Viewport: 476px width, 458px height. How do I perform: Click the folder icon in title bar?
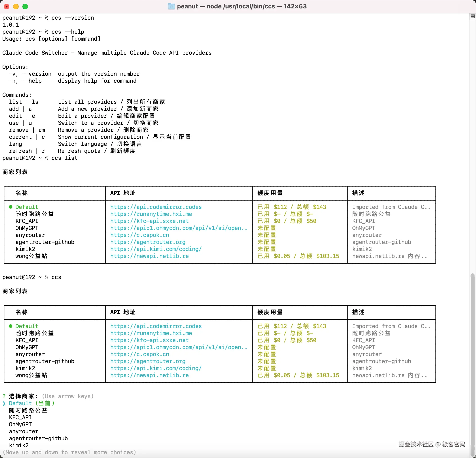(171, 6)
